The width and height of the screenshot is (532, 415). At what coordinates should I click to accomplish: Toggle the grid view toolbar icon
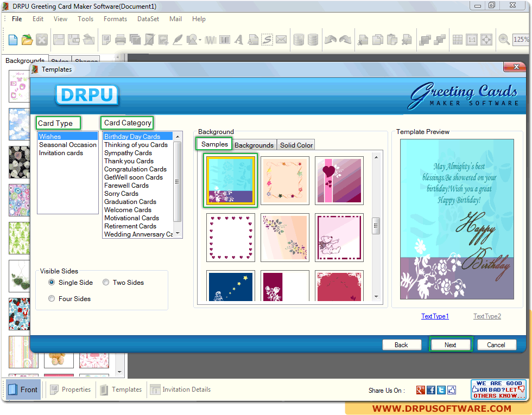click(457, 40)
